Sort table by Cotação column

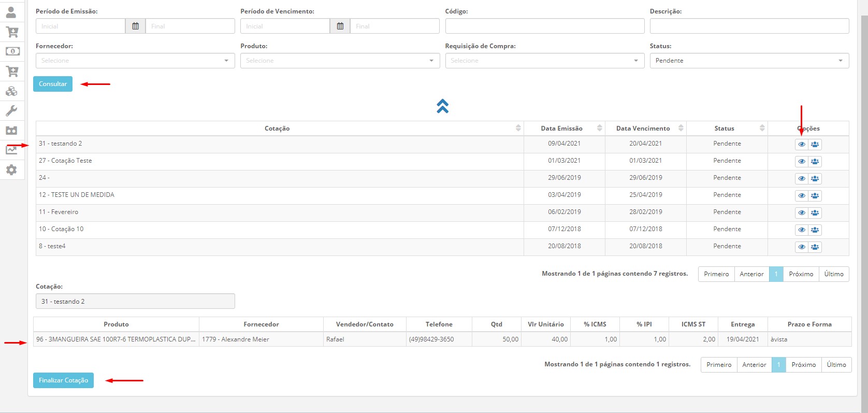point(280,129)
